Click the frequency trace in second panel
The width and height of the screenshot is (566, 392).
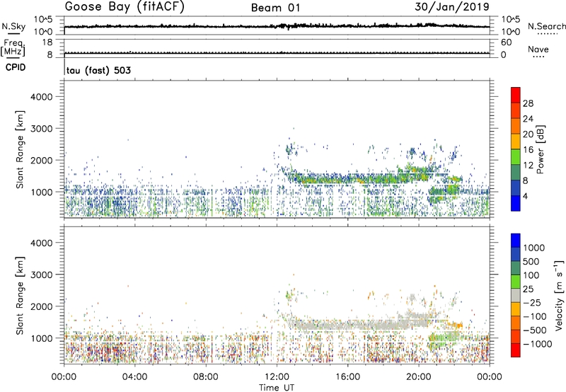(277, 53)
